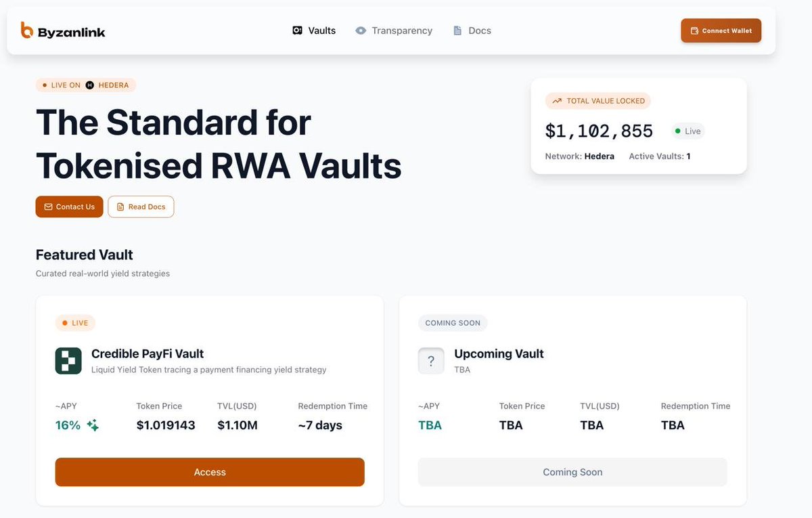812x518 pixels.
Task: Click the LIVE ON HEDERA badge
Action: tap(86, 85)
